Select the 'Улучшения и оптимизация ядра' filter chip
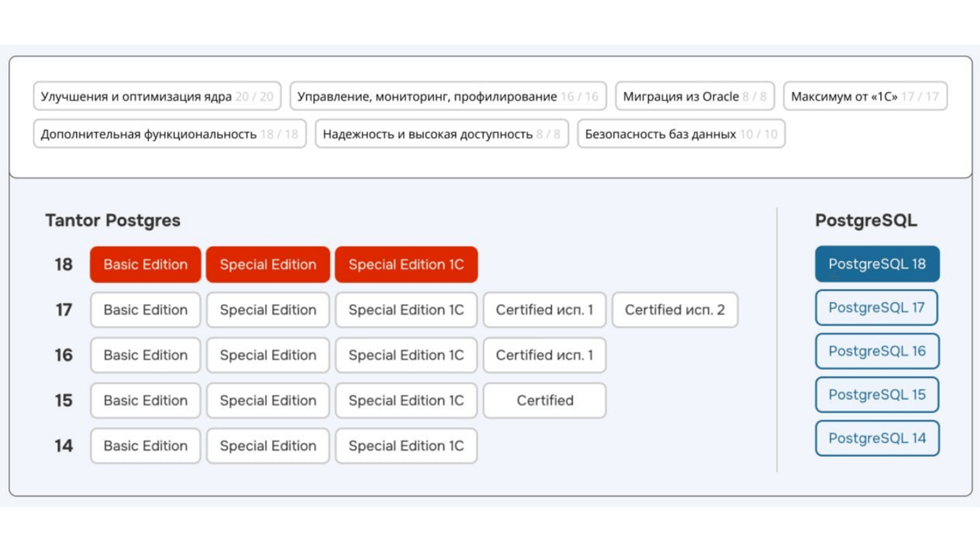This screenshot has width=980, height=553. coord(157,96)
